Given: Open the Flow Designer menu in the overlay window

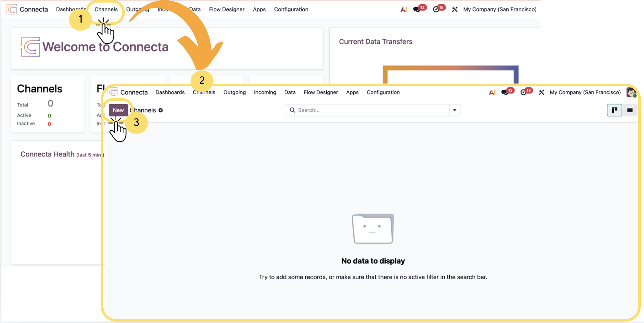Looking at the screenshot, I should click(x=321, y=92).
